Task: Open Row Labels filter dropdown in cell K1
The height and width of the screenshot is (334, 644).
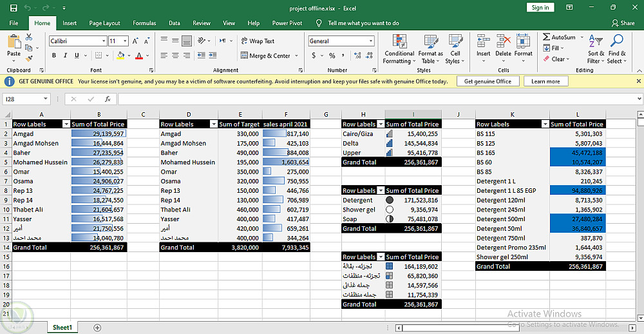Action: point(545,124)
